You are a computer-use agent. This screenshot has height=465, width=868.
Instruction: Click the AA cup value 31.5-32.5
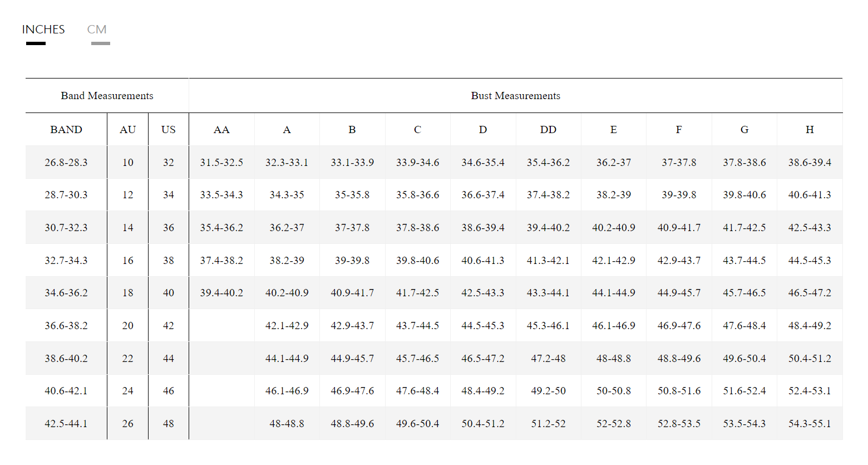click(221, 163)
